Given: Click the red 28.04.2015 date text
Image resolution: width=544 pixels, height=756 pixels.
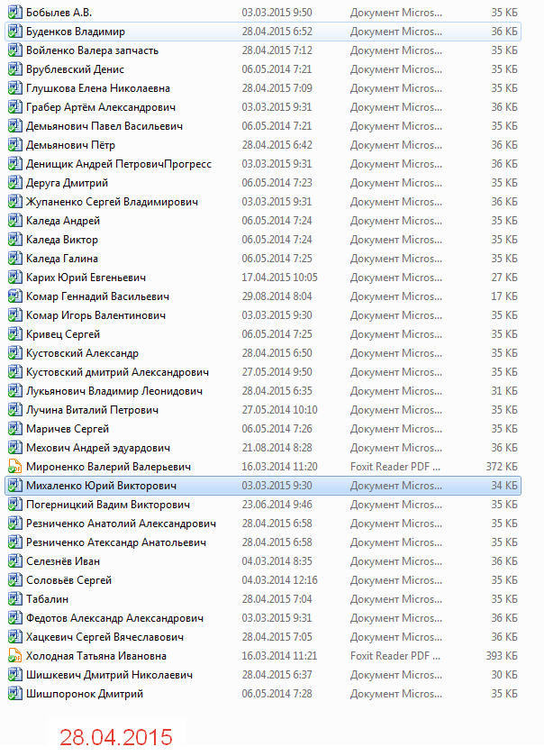Looking at the screenshot, I should [115, 736].
